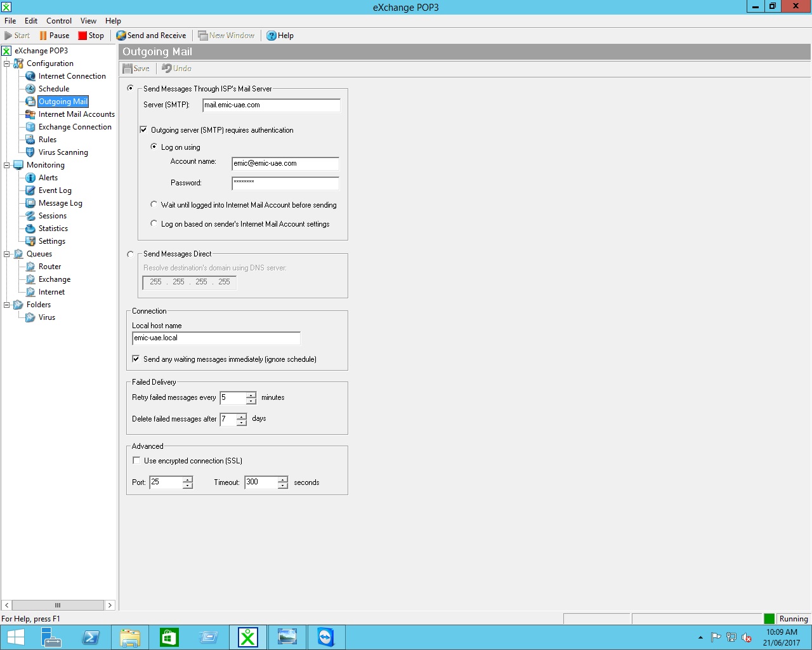Viewport: 812px width, 650px height.
Task: Open the Control menu
Action: click(x=59, y=21)
